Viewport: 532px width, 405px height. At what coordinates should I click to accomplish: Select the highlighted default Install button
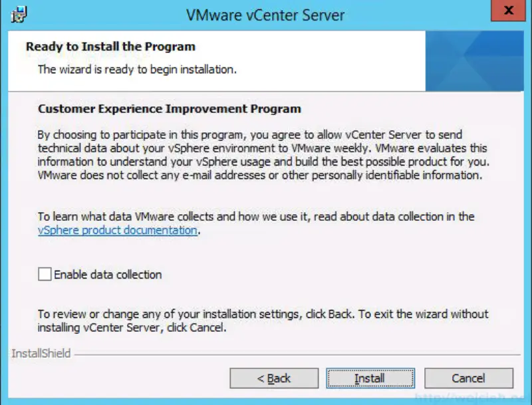point(370,378)
